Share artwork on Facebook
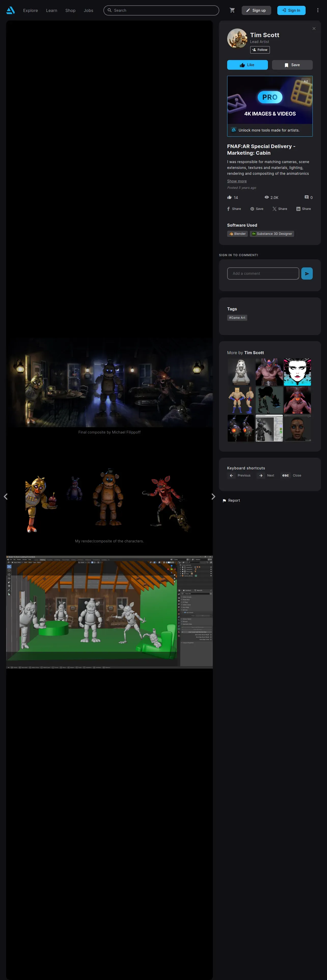This screenshot has height=980, width=327. [x=234, y=209]
